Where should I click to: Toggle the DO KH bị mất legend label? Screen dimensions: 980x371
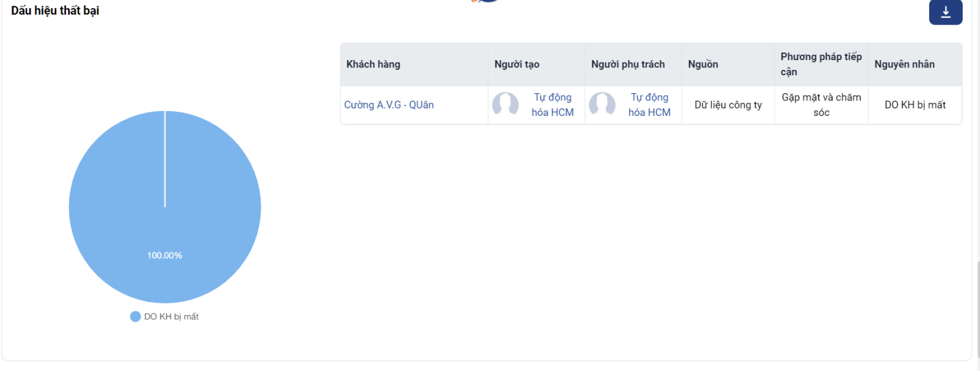click(x=171, y=316)
